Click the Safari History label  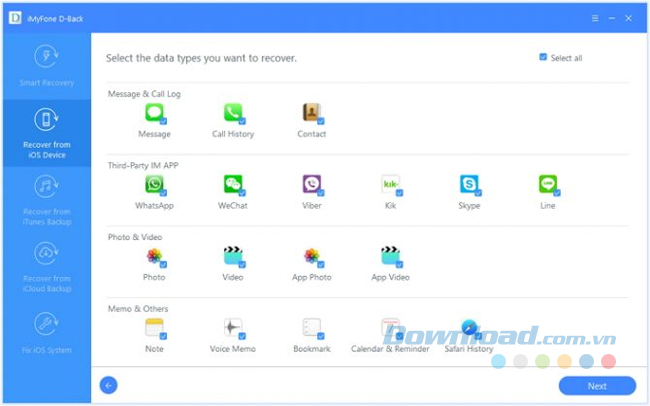coord(469,349)
